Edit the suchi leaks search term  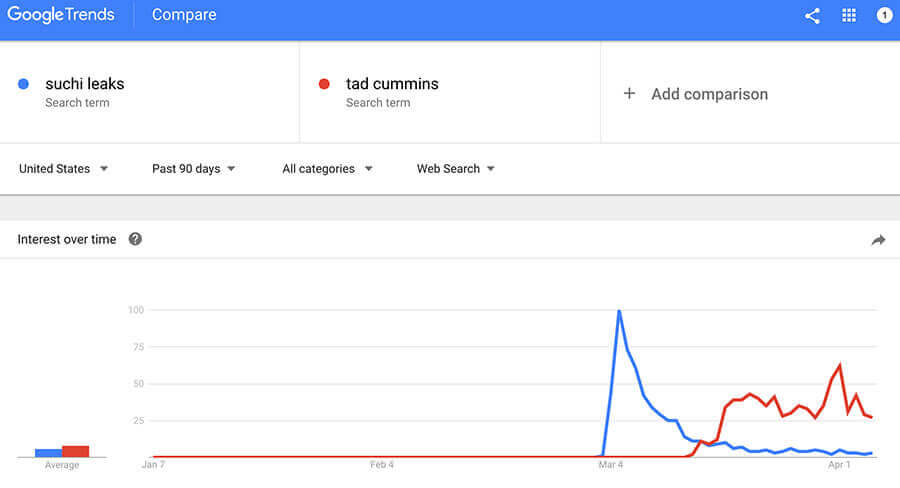(x=84, y=84)
